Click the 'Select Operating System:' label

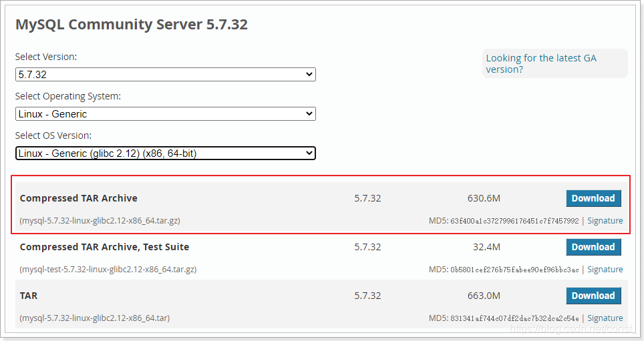tap(68, 96)
